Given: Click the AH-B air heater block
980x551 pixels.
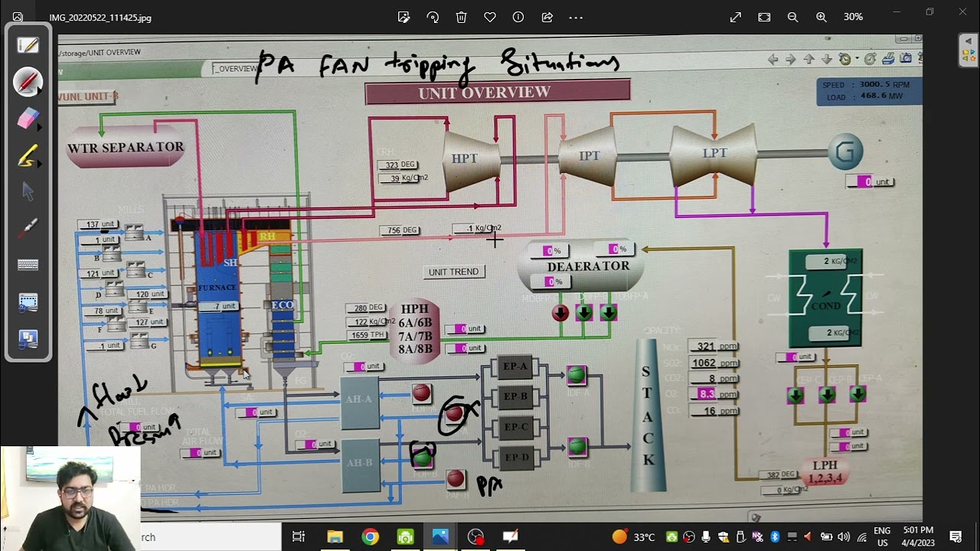Looking at the screenshot, I should (x=359, y=464).
